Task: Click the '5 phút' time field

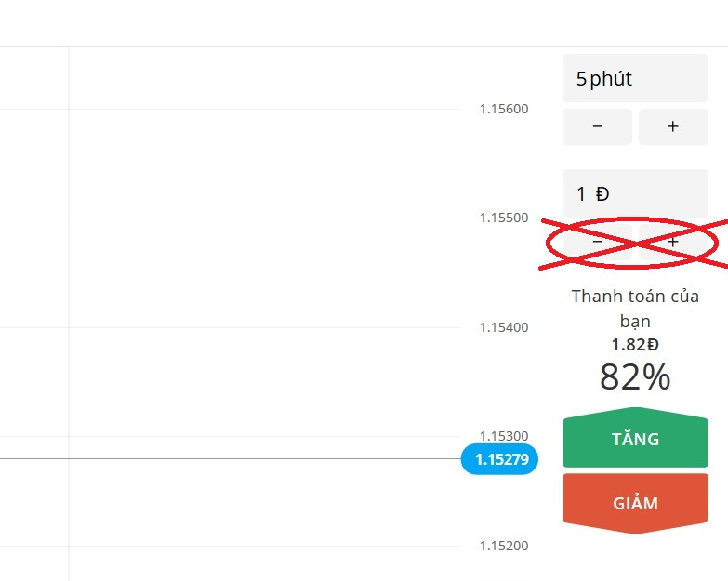Action: [x=635, y=78]
